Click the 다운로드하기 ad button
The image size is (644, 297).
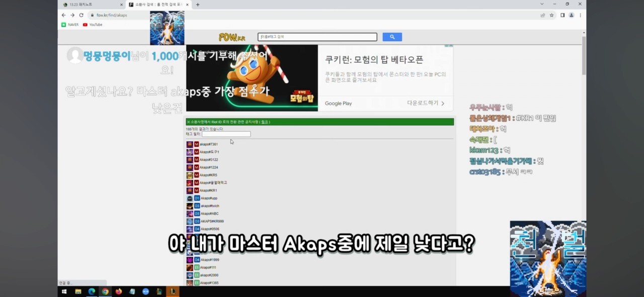(x=426, y=103)
